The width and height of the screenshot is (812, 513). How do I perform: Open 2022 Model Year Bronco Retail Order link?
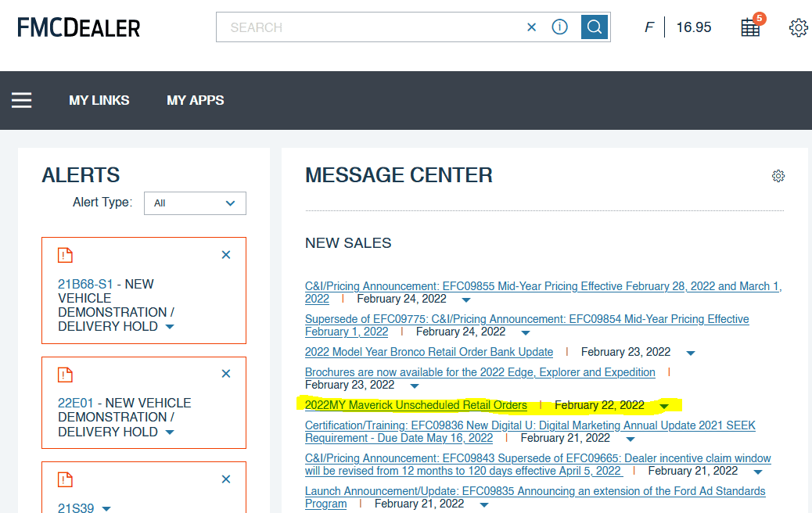(429, 352)
